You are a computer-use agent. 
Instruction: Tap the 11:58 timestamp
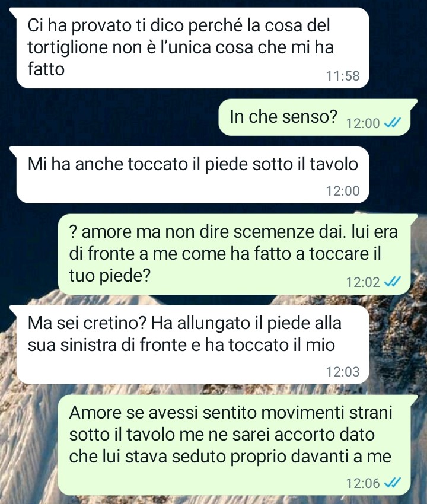click(x=343, y=76)
